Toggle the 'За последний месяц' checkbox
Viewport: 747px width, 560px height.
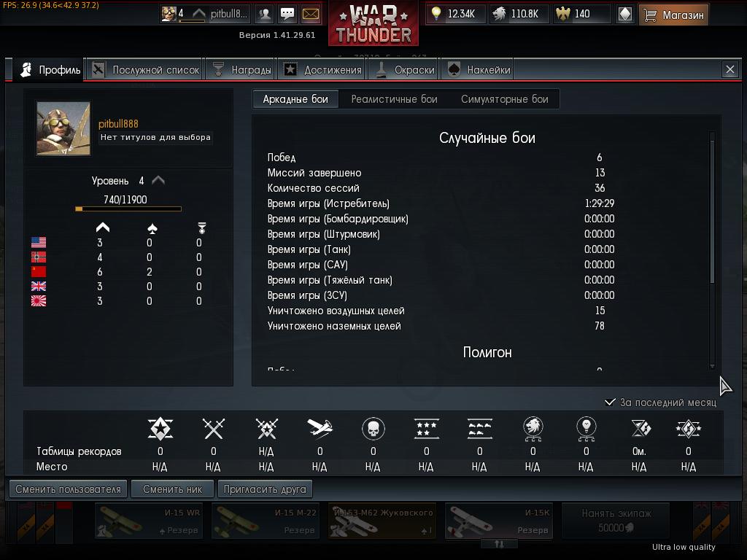(x=610, y=402)
